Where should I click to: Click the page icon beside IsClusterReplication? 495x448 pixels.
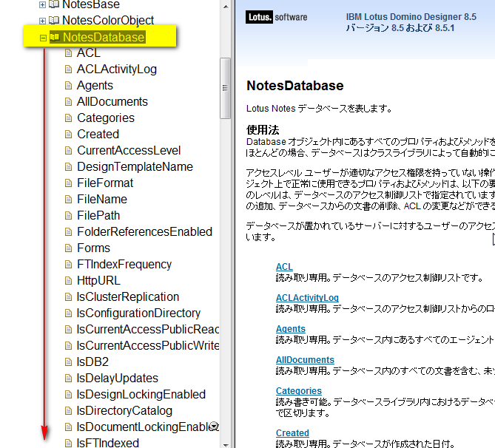coord(68,297)
